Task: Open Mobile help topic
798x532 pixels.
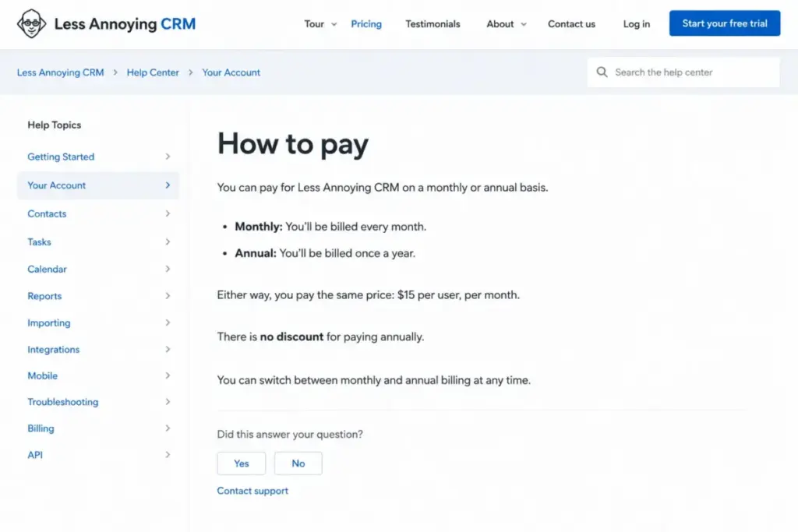Action: (x=42, y=375)
